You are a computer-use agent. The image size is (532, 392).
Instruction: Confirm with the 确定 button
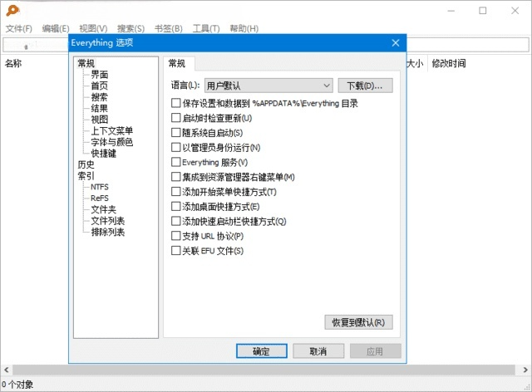point(261,351)
